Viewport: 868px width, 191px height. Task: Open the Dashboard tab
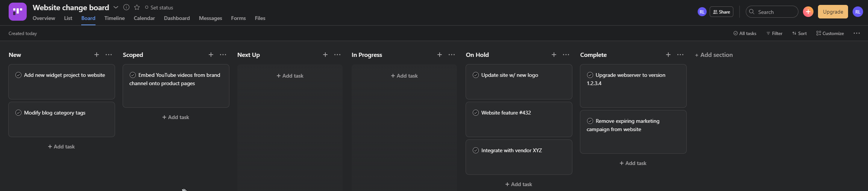177,18
